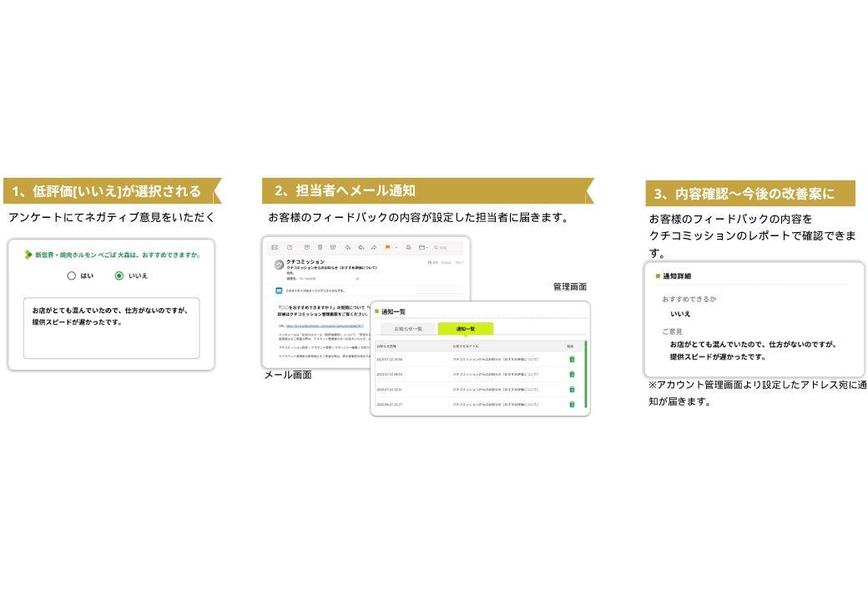The image size is (868, 601).
Task: Select the いいえ radio button in the survey
Action: point(119,275)
